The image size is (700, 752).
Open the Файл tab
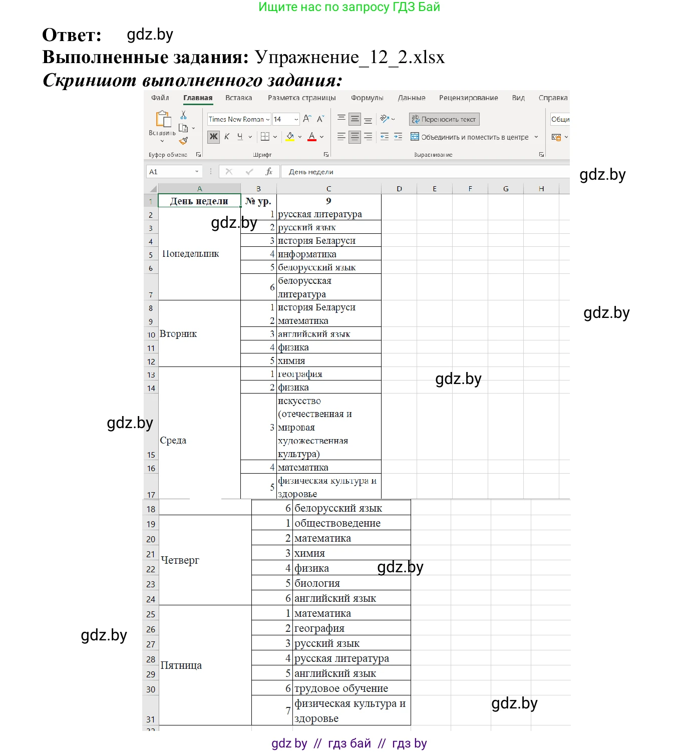160,98
